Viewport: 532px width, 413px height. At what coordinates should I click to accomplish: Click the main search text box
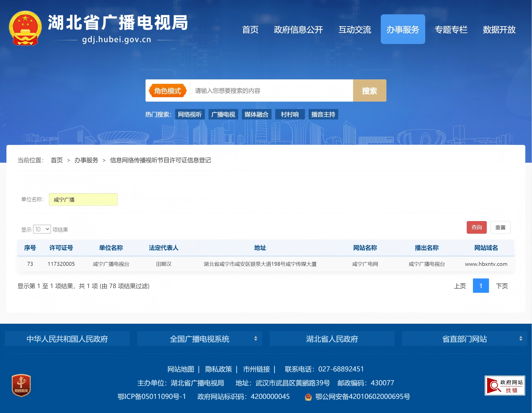tap(271, 91)
